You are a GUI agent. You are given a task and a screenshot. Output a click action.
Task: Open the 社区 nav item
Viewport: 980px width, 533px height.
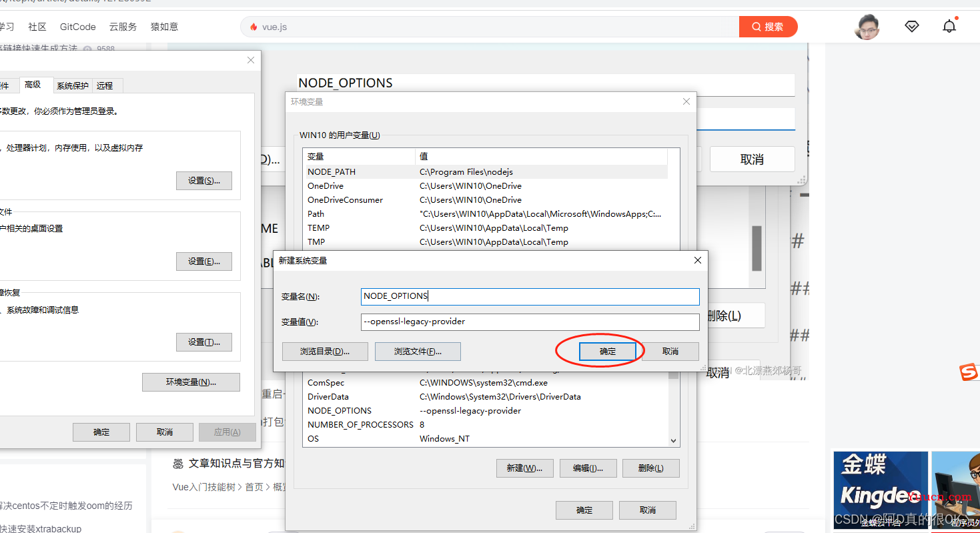click(x=37, y=27)
